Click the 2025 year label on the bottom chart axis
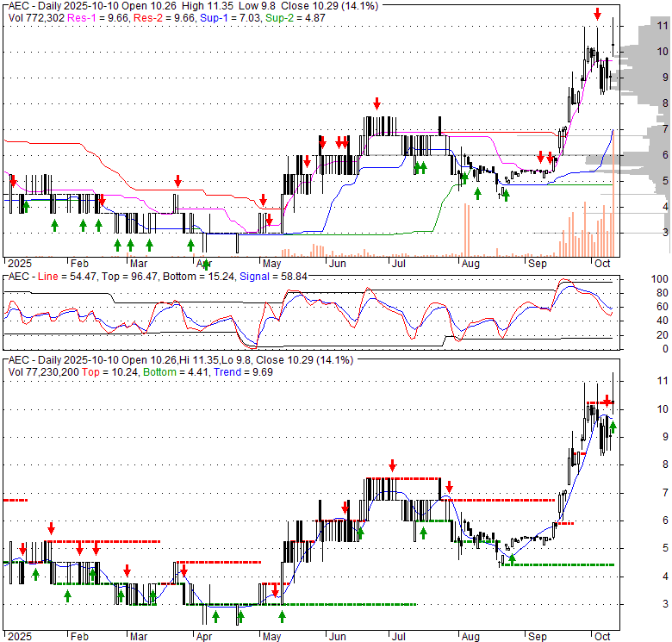 click(20, 637)
